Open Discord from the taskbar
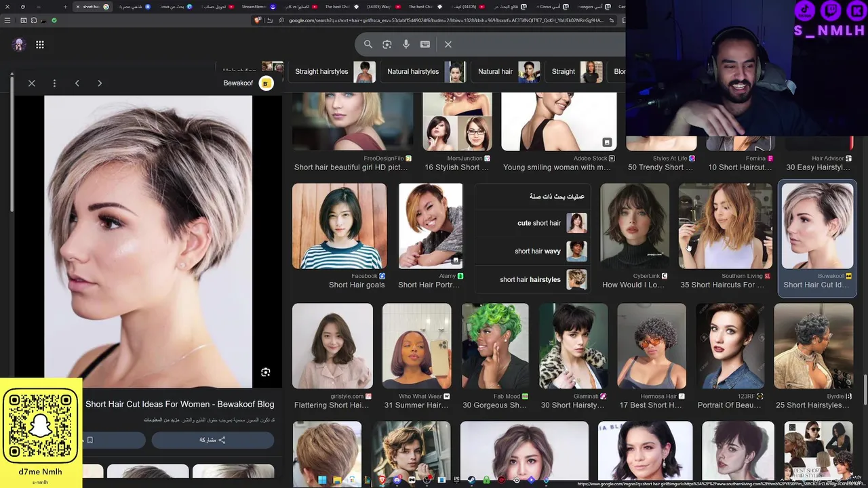Image resolution: width=868 pixels, height=488 pixels. pos(397,480)
